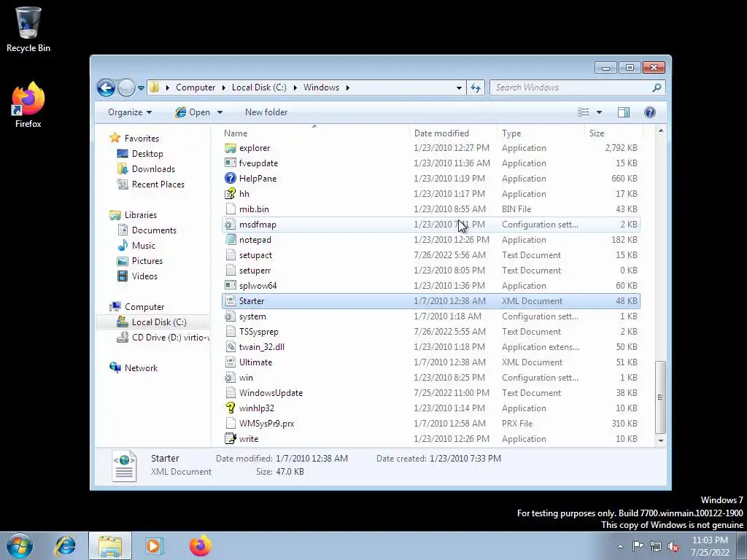
Task: Open Windows Media Player from the taskbar
Action: pos(154,545)
